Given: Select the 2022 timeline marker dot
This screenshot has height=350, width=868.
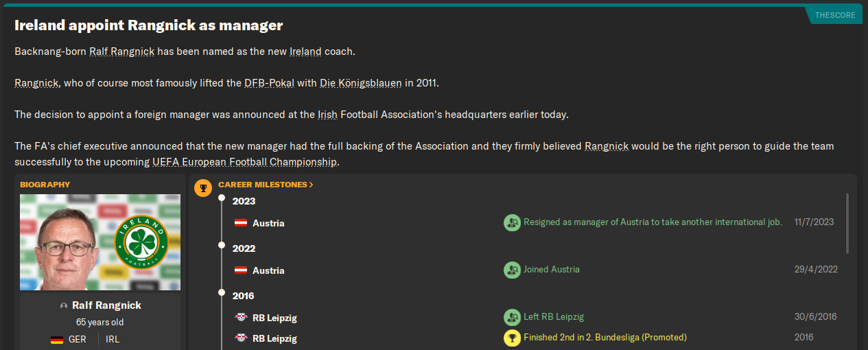Looking at the screenshot, I should 222,245.
